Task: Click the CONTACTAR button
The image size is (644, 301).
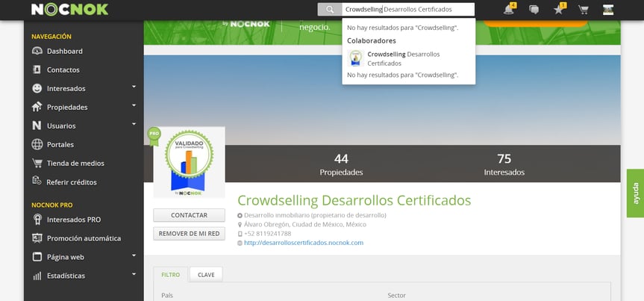Action: click(189, 215)
